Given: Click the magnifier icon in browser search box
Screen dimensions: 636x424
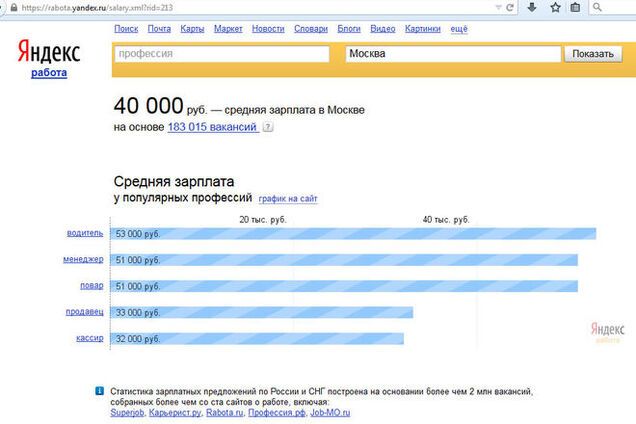Looking at the screenshot, I should (597, 7).
